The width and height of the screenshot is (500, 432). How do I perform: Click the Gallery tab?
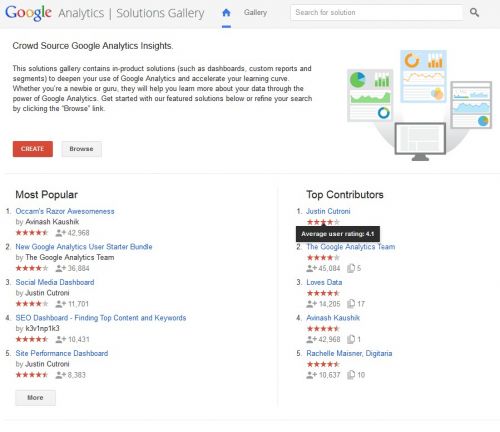[255, 13]
